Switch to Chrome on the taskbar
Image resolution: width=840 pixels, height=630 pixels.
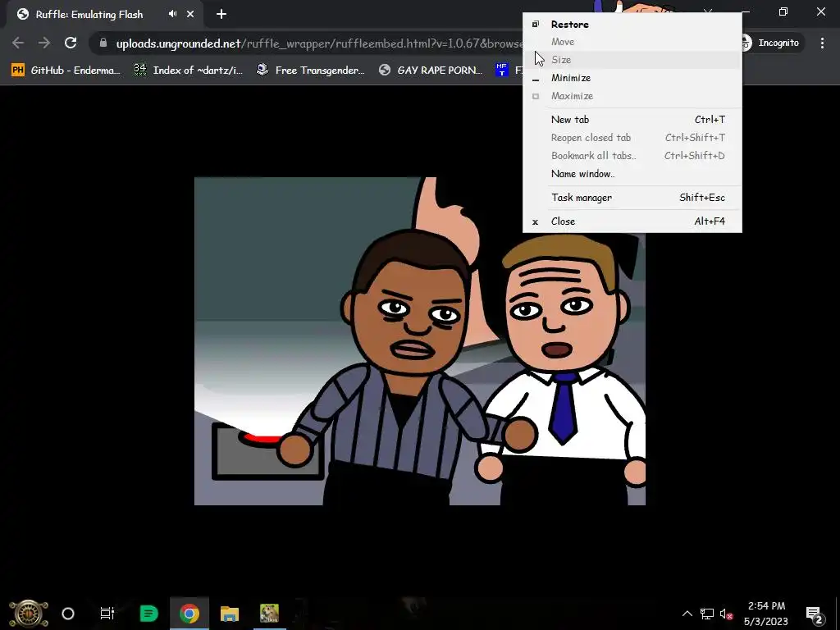pyautogui.click(x=189, y=614)
